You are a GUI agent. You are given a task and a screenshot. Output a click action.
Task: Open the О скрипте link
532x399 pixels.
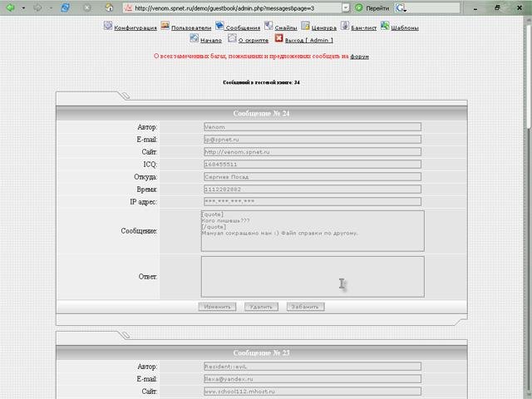[x=254, y=41]
